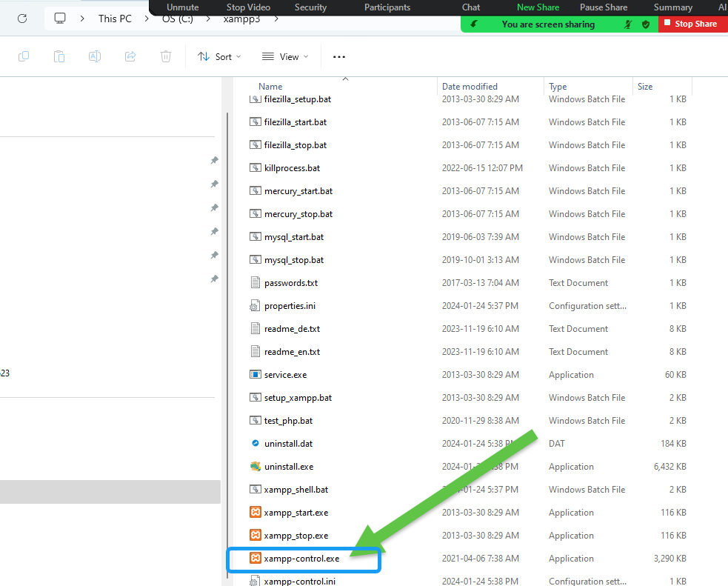Click the Delete trash icon in toolbar
728x586 pixels.
tap(166, 56)
